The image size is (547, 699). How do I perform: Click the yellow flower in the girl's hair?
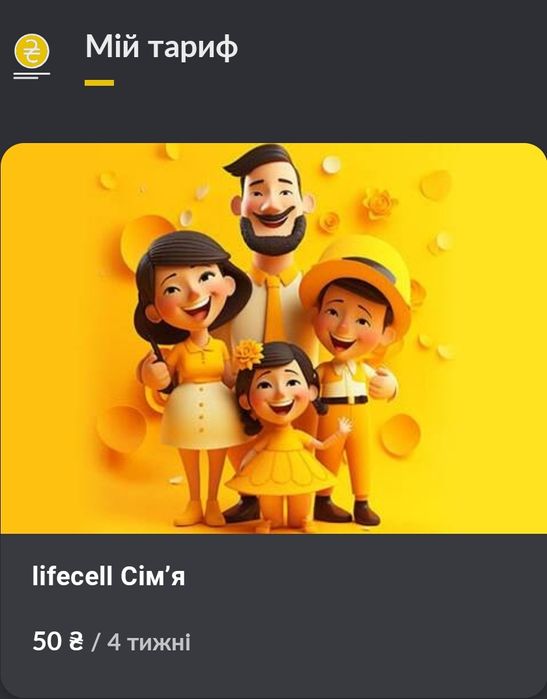coord(248,354)
